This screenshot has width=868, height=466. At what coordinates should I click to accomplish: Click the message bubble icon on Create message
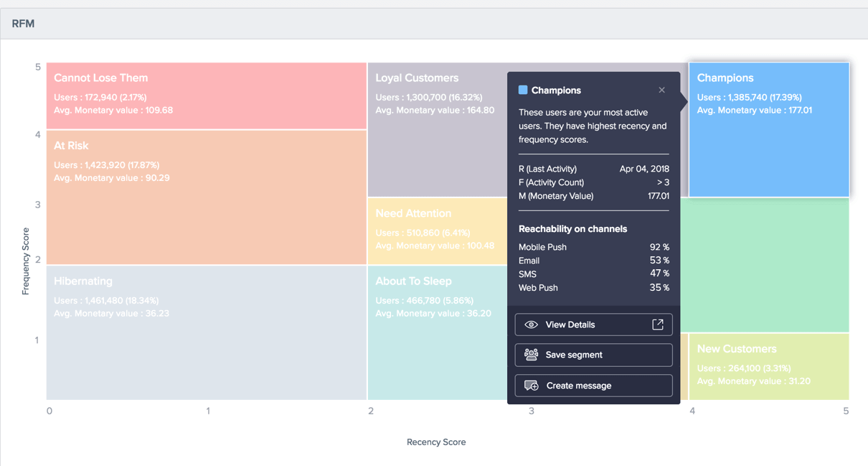click(x=531, y=386)
